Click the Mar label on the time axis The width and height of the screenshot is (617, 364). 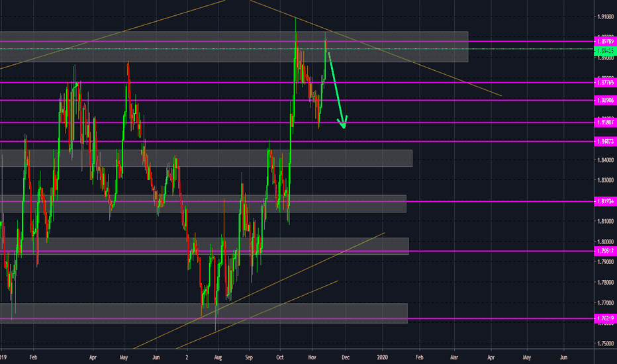454,355
